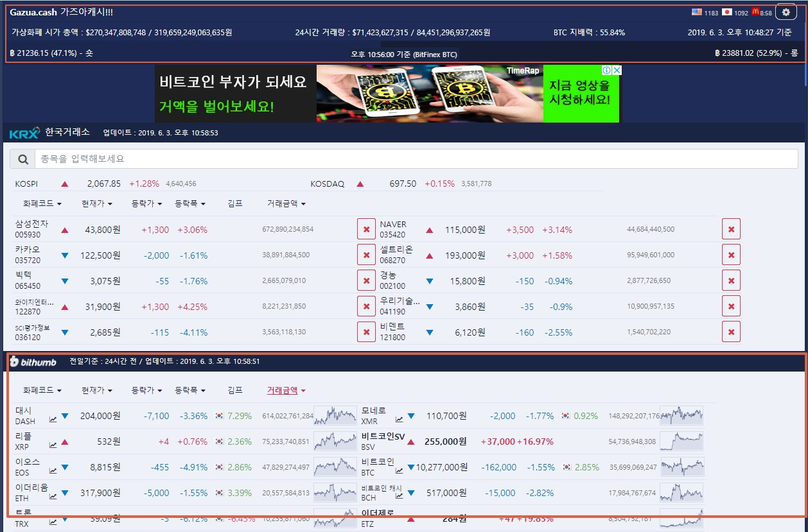Open the 모네로 XMR mini chart thumbnail
The height and width of the screenshot is (532, 808).
pyautogui.click(x=681, y=416)
